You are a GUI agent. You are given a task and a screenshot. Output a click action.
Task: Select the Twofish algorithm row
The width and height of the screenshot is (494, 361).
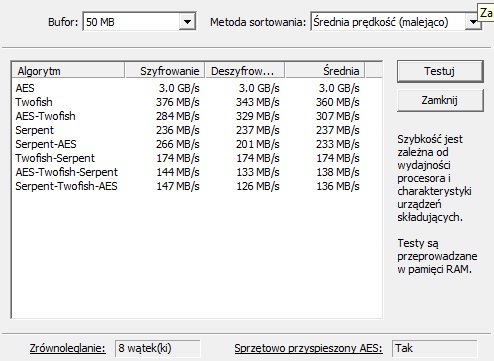[188, 102]
